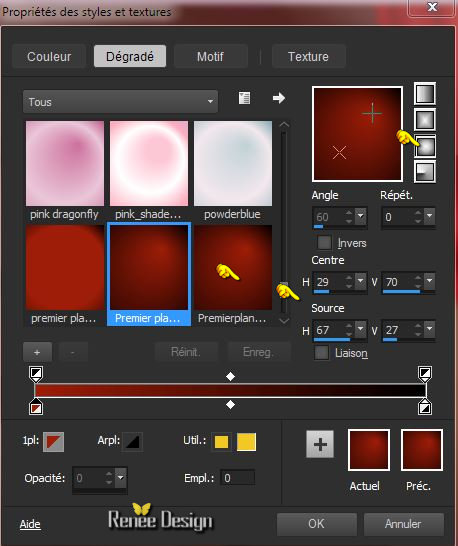The image size is (458, 546).
Task: Click the arrow icon beside category list
Action: click(x=279, y=98)
